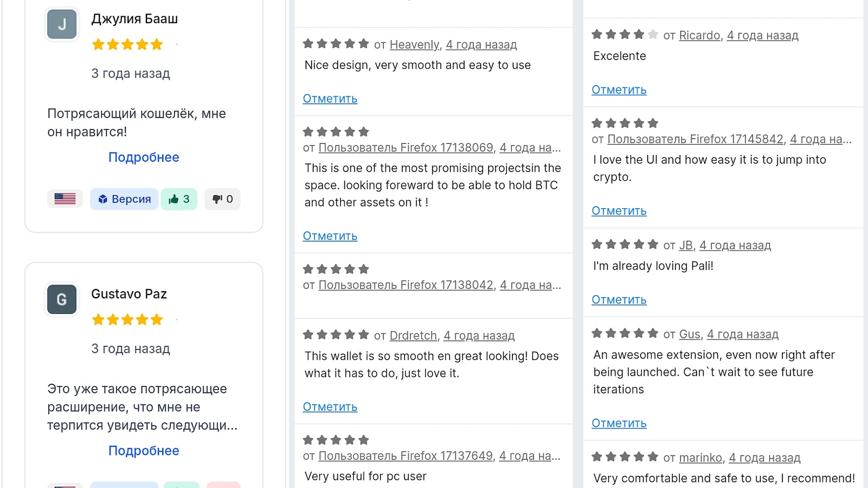This screenshot has width=868, height=488.
Task: Open Heavenly's user profile link
Action: tap(414, 44)
